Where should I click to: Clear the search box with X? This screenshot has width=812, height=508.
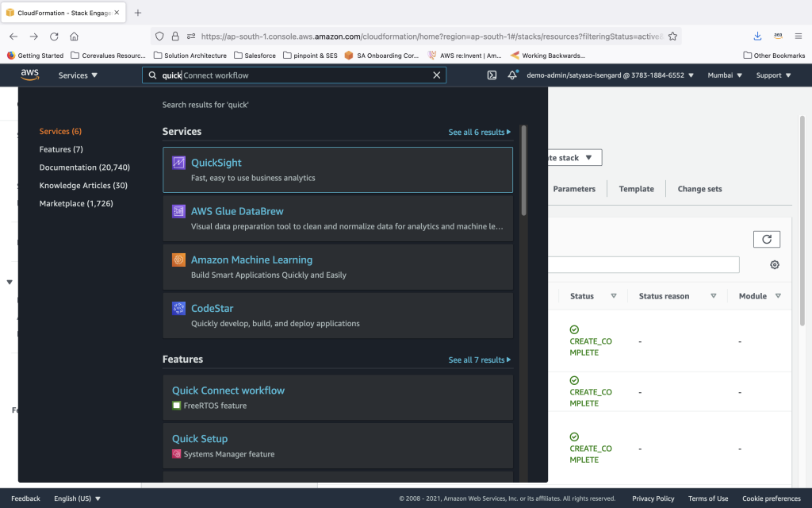coord(437,75)
